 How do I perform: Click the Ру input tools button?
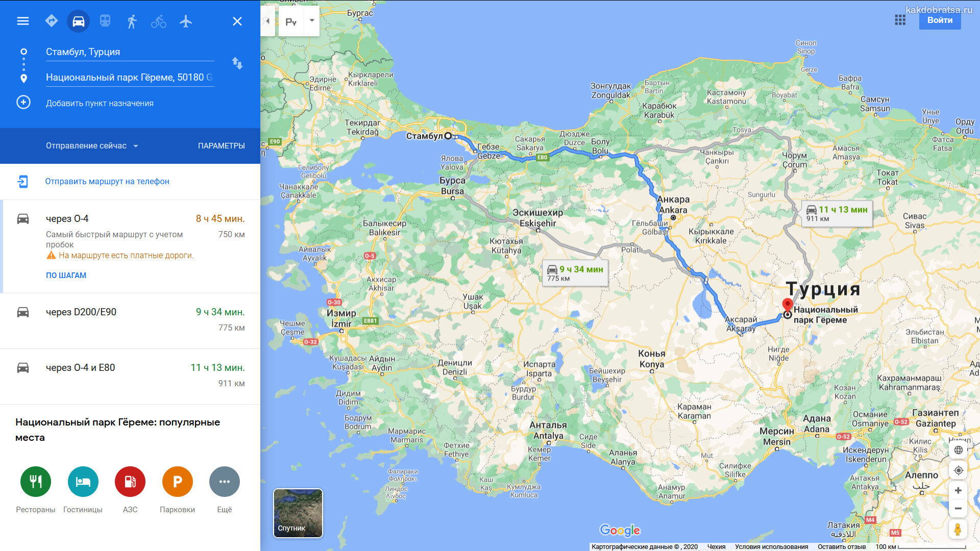291,21
